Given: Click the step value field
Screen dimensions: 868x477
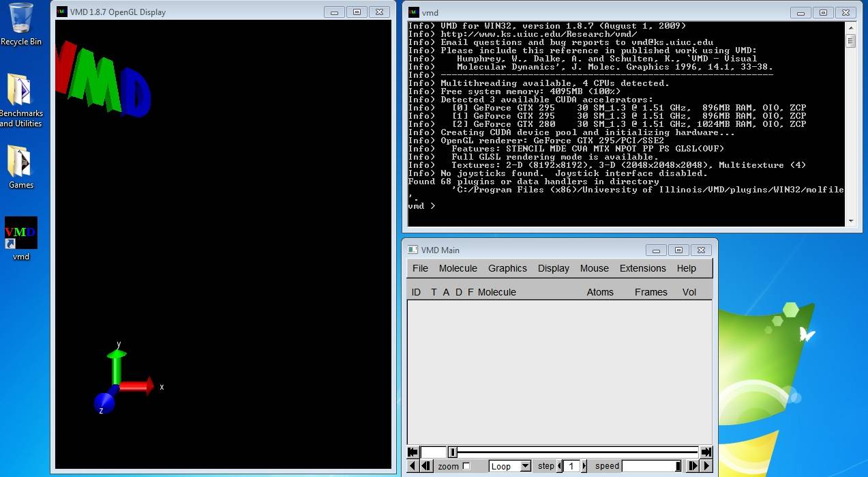Looking at the screenshot, I should pyautogui.click(x=572, y=466).
